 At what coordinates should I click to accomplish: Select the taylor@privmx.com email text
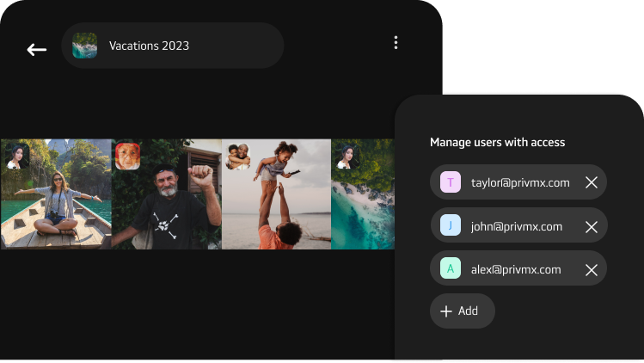click(x=520, y=182)
